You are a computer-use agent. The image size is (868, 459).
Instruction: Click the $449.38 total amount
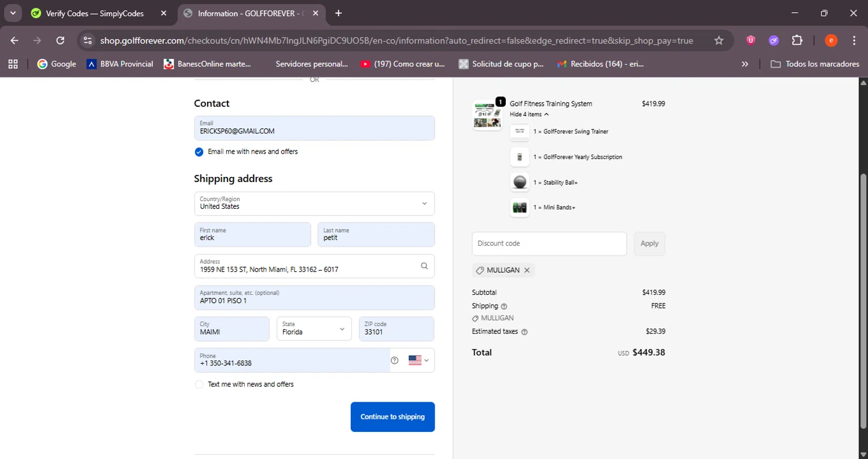pyautogui.click(x=649, y=352)
